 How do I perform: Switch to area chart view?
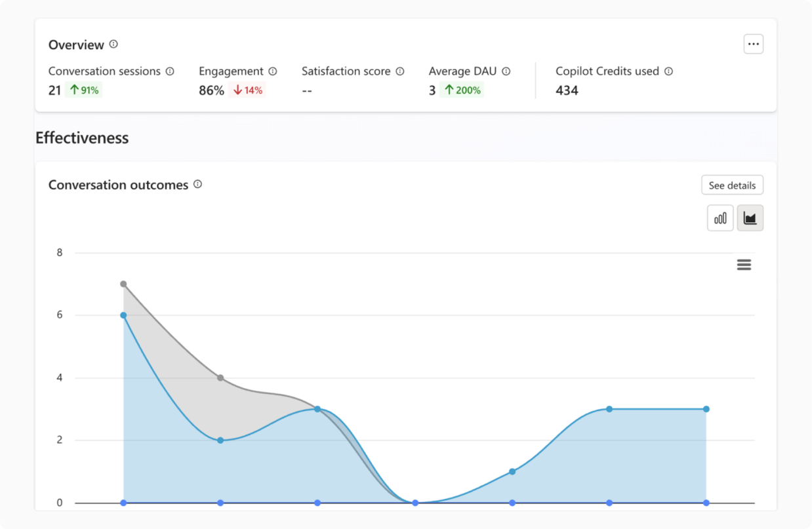pos(750,218)
